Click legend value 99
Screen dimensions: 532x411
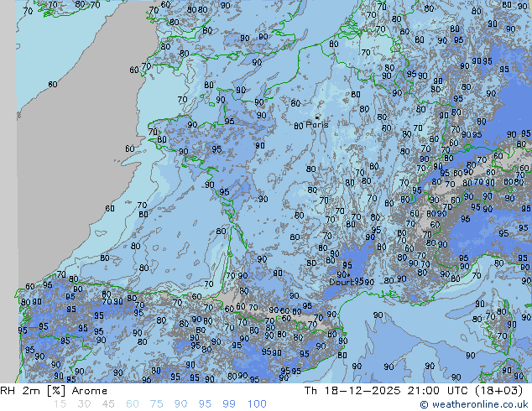coord(229,404)
